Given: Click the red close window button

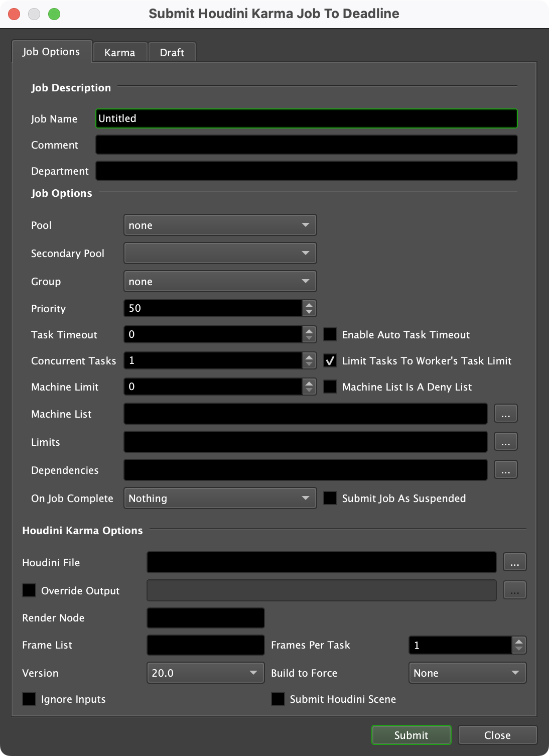Looking at the screenshot, I should pos(14,14).
